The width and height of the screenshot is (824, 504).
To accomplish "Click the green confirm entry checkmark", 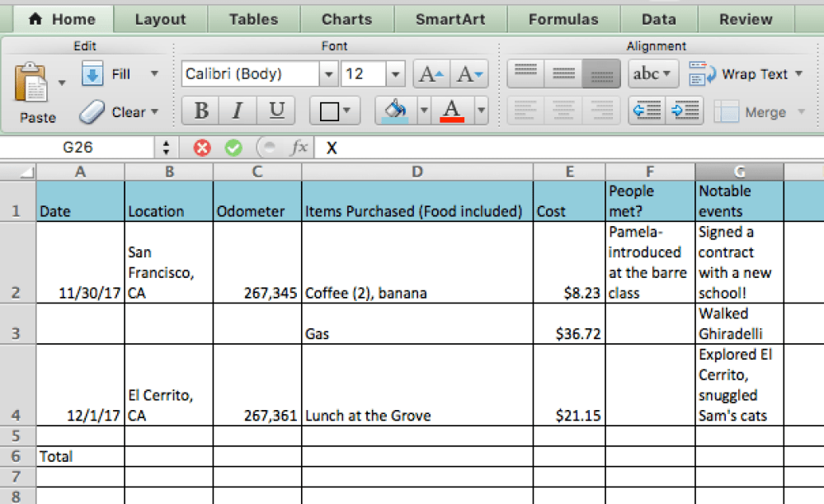I will [x=233, y=148].
